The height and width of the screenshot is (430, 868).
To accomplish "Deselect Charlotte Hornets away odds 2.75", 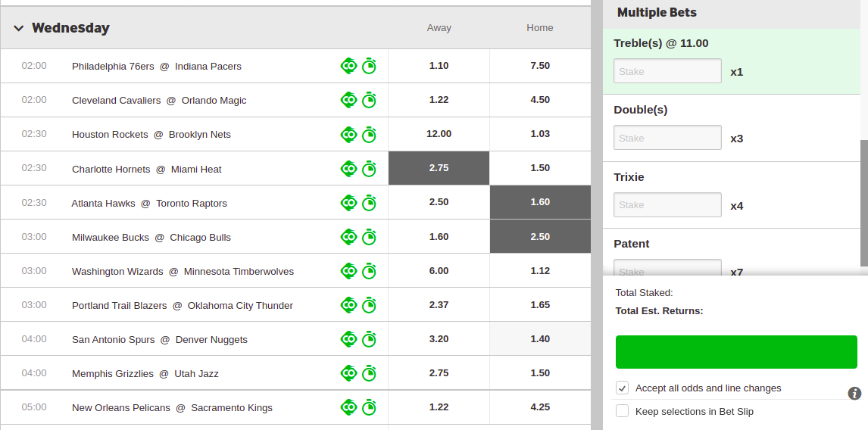I will (x=439, y=168).
